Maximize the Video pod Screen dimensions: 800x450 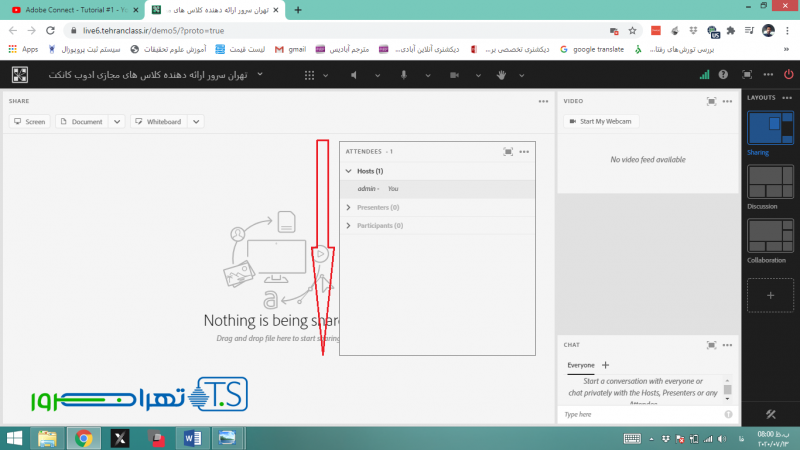(x=711, y=101)
